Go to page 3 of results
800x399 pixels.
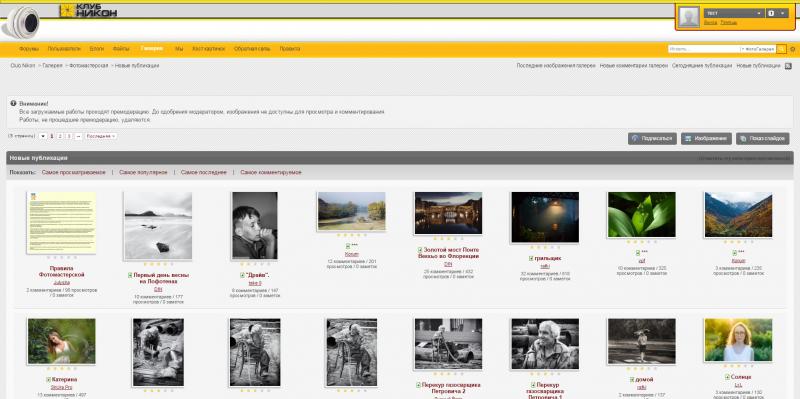(69, 136)
